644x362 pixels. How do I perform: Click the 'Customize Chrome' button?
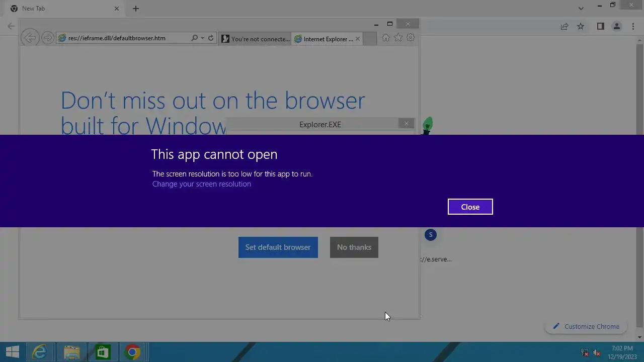coord(586,326)
